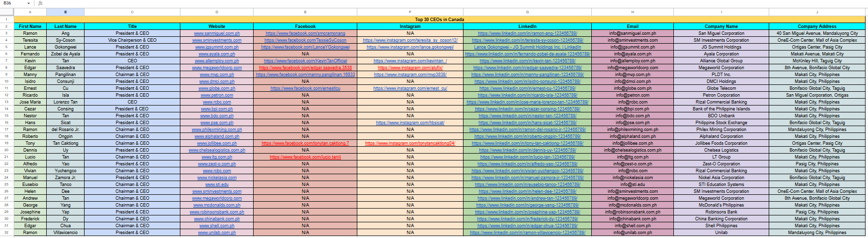This screenshot has width=868, height=238.
Task: Click the 'McKinley Hill, Taguig City' address cell
Action: pyautogui.click(x=817, y=61)
